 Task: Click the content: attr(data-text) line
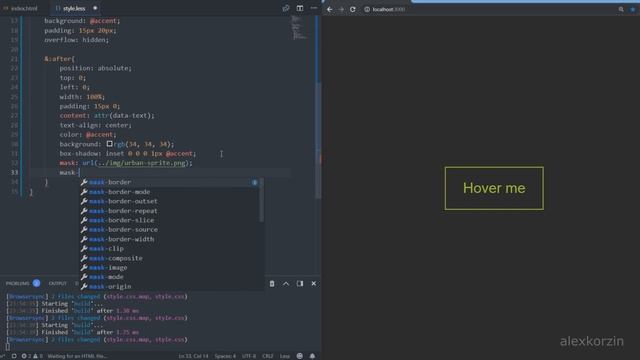(107, 116)
